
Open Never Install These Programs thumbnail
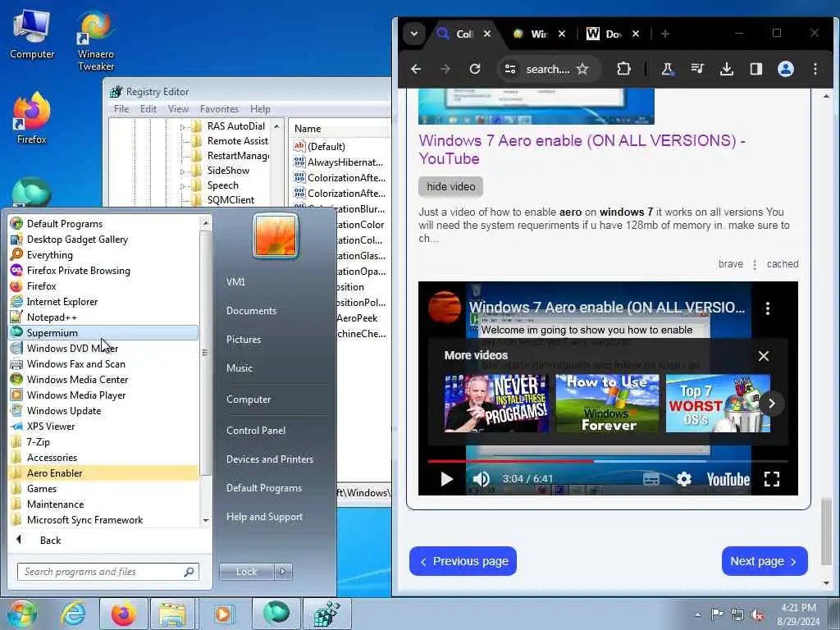[x=496, y=403]
